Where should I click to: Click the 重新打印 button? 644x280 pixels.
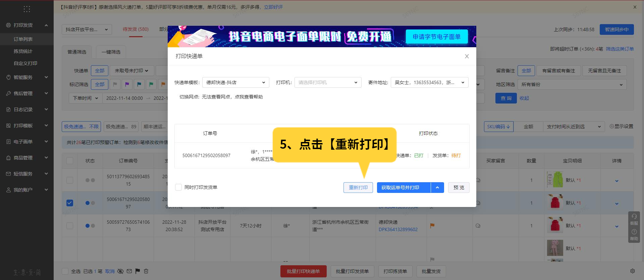tap(358, 188)
